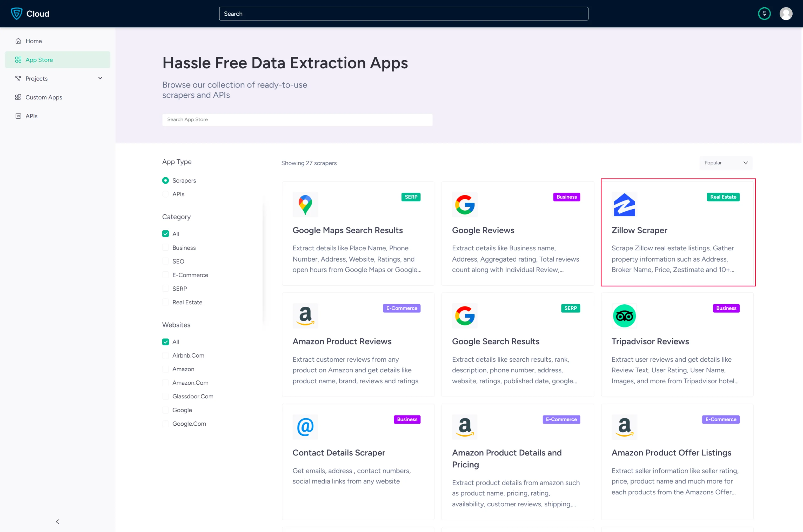Viewport: 803px width, 532px height.
Task: Expand the Projects menu chevron
Action: [x=100, y=78]
